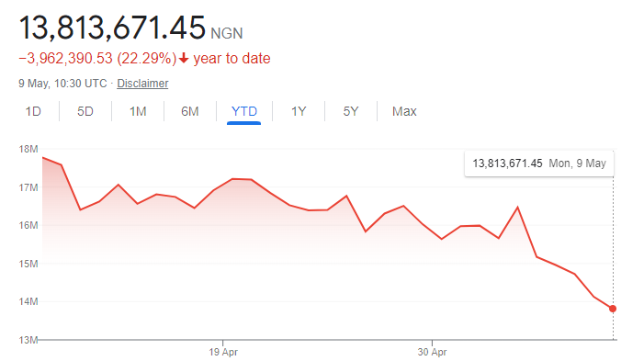644x361 pixels.
Task: Click the 19 Apr axis tick label
Action: 223,352
